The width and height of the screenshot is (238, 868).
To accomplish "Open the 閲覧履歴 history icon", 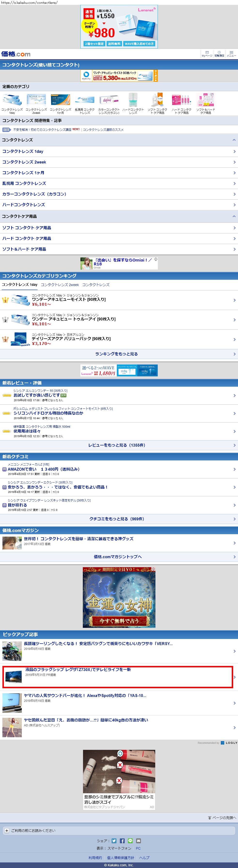I will point(219,54).
